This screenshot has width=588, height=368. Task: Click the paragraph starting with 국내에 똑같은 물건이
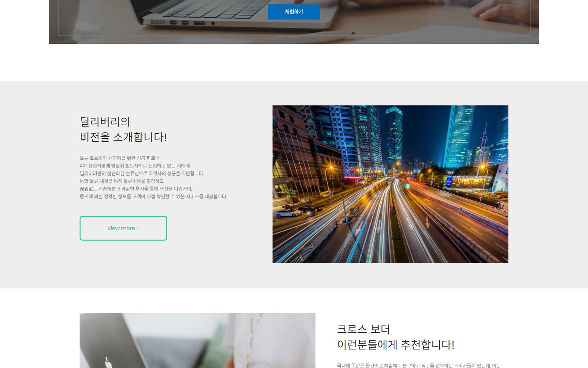pos(418,365)
